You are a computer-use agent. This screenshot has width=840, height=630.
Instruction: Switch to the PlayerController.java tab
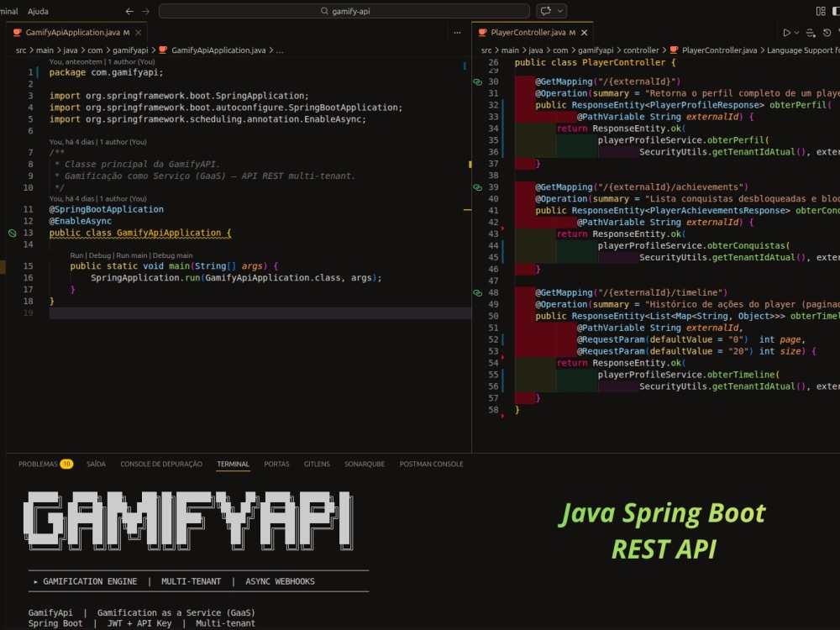point(533,33)
